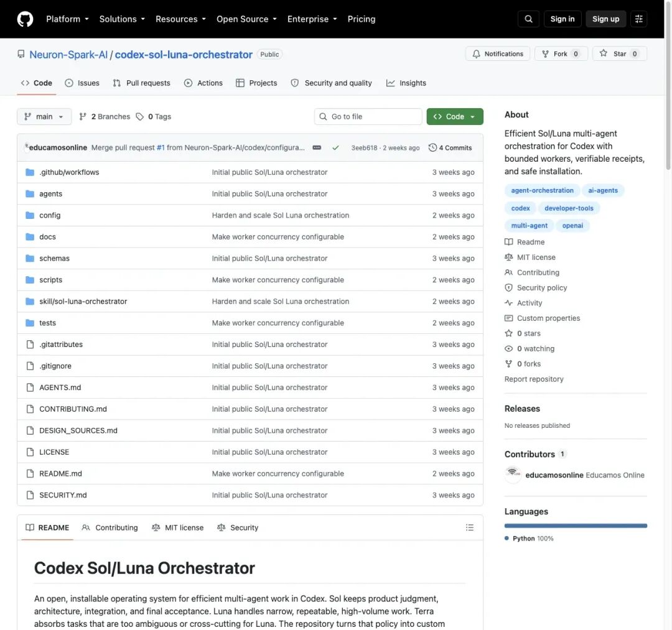The image size is (672, 630).
Task: Open educamosonline contributor avatar
Action: [513, 475]
